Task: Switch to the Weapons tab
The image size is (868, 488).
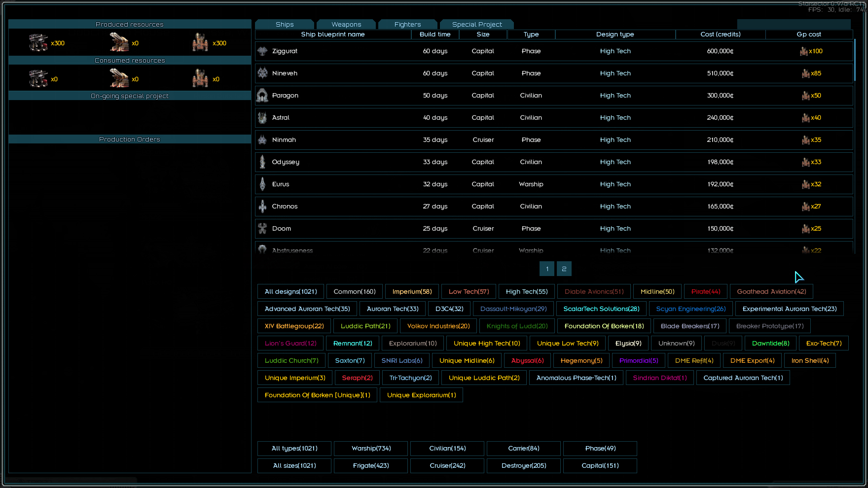Action: (346, 24)
